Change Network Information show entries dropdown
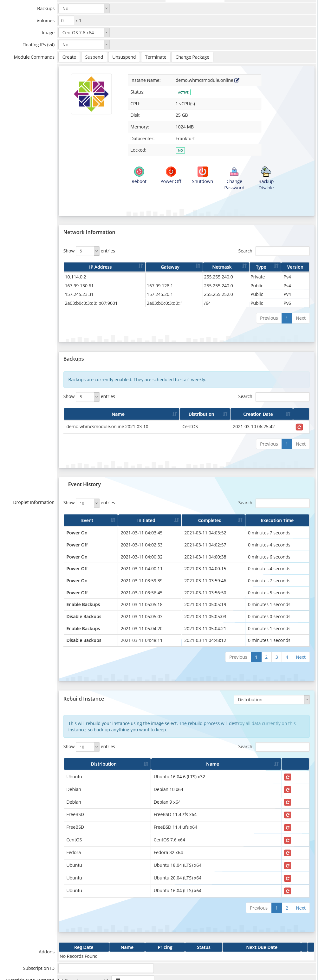Screen dimensions: 325x980 click(88, 251)
